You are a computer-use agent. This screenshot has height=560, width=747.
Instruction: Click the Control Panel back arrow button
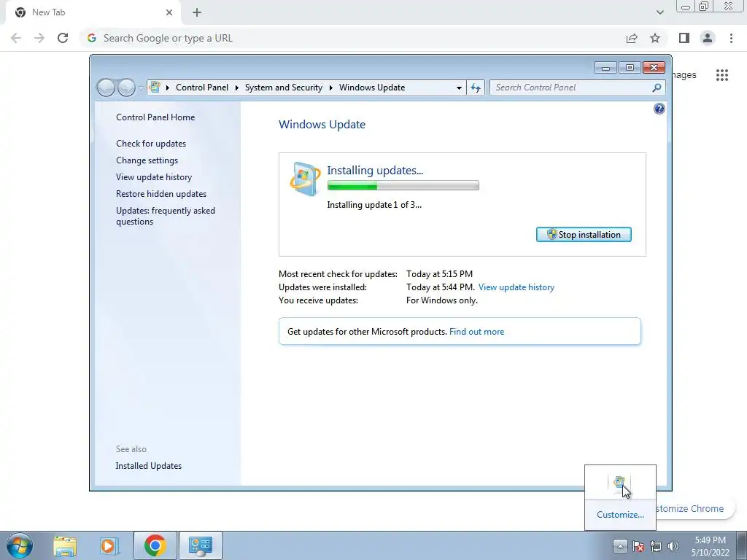point(106,87)
